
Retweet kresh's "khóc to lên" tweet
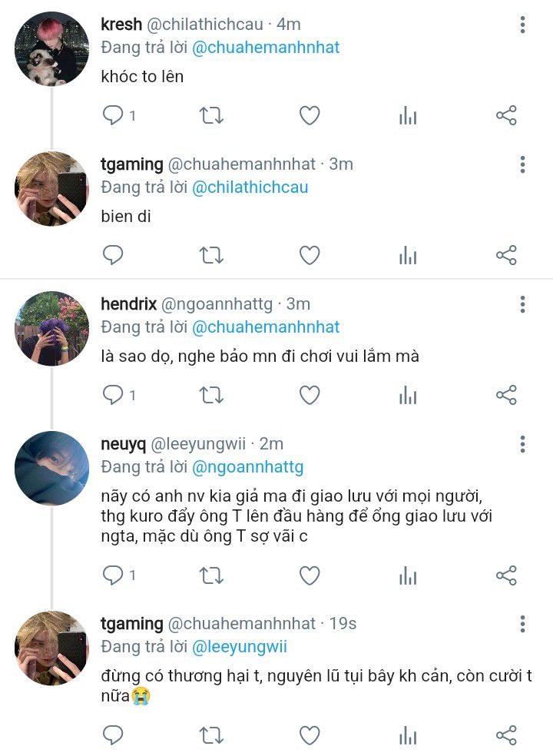pos(211,115)
